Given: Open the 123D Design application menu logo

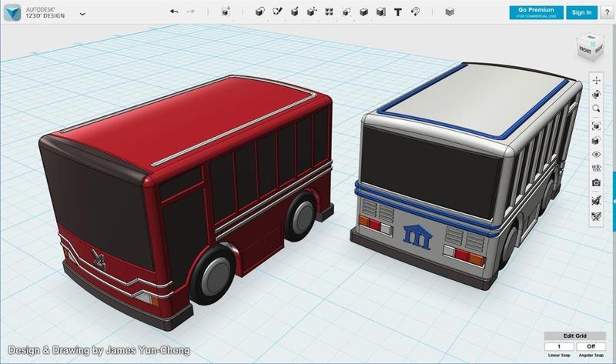Looking at the screenshot, I should (x=12, y=12).
